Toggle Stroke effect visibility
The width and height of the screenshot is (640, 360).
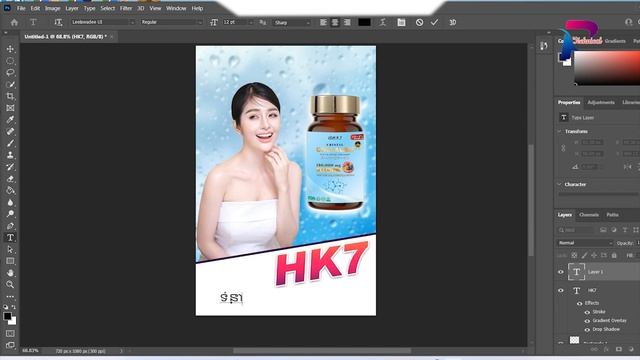(x=587, y=312)
